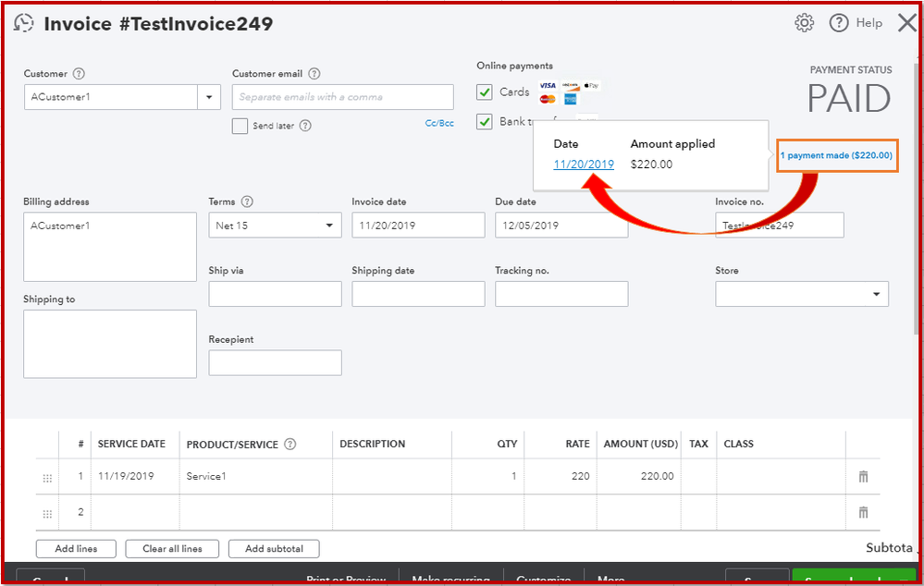Screen dimensions: 924x586
Task: Click the DESCRIPTION column header
Action: 373,444
